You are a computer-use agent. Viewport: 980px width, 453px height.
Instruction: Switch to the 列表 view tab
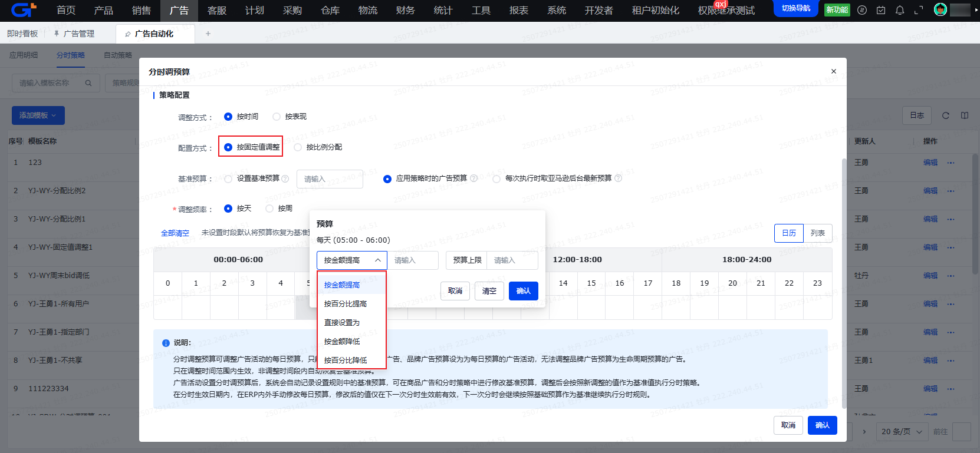[817, 233]
